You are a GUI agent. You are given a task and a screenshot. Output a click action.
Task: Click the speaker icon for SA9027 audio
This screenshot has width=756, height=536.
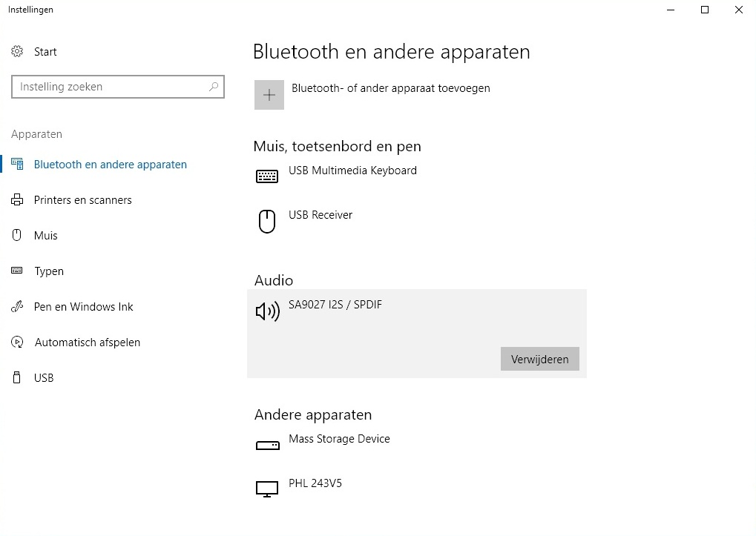tap(267, 311)
